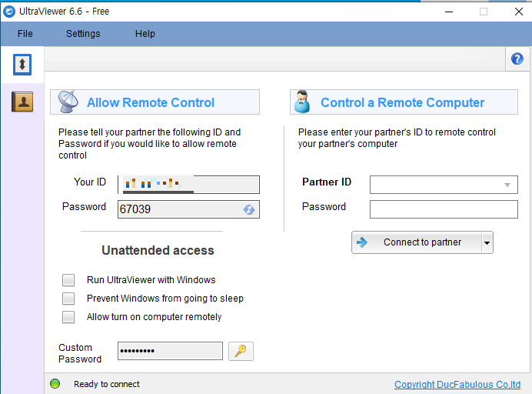
Task: Click the UltraViewer logo in the title bar
Action: coord(9,12)
